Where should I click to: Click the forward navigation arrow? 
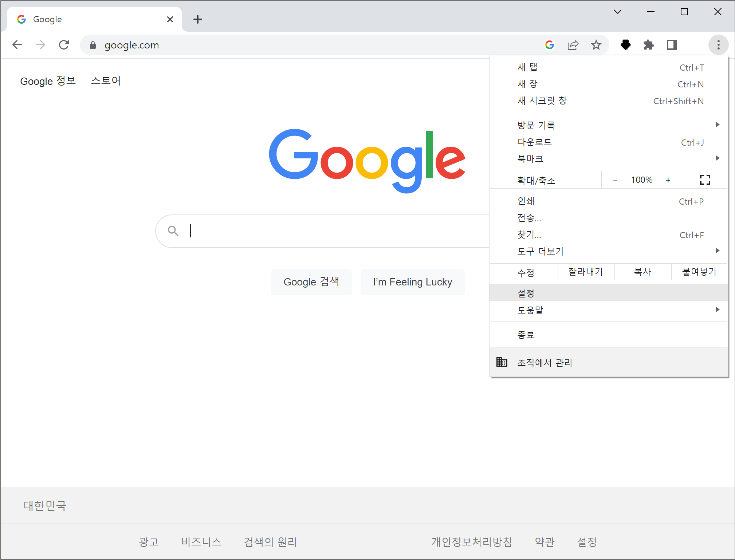(x=40, y=45)
